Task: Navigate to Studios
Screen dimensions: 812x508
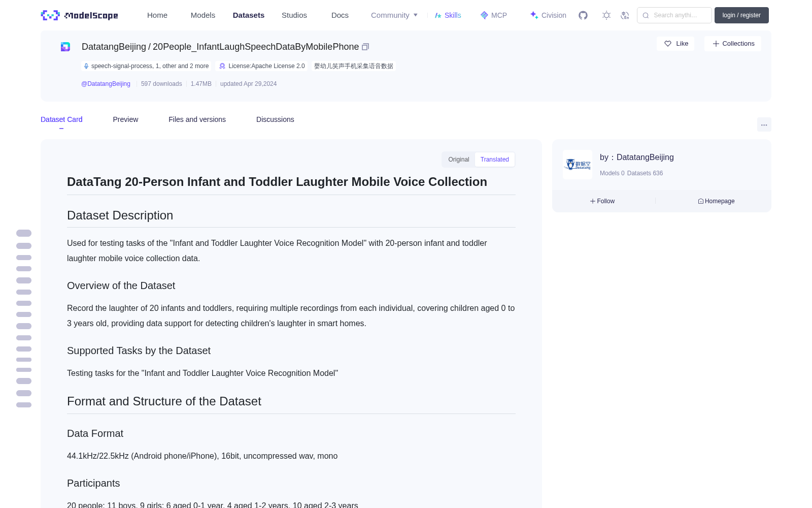Action: (294, 15)
